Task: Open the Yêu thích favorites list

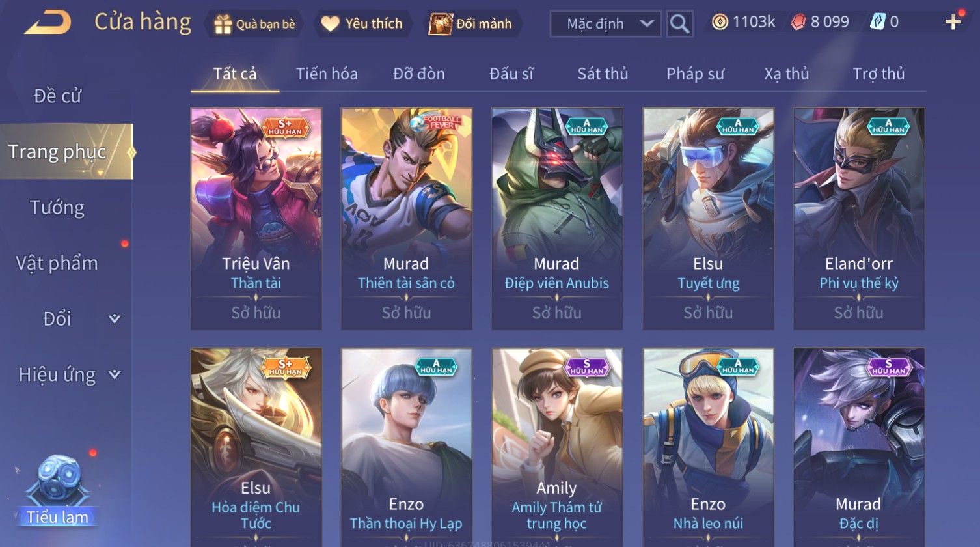Action: (363, 24)
